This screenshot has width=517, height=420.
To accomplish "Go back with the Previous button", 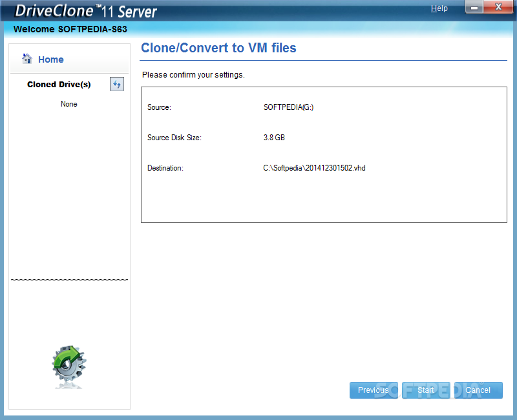I will pos(374,390).
